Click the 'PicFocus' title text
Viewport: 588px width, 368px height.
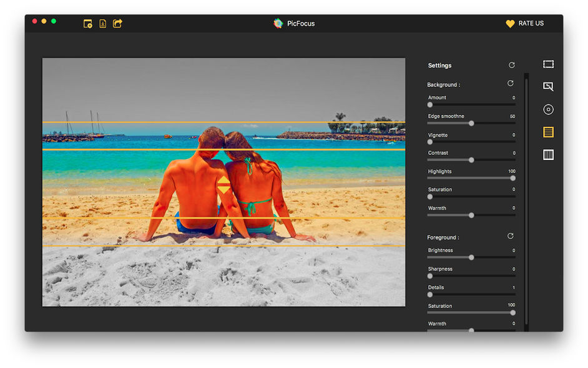(x=301, y=23)
